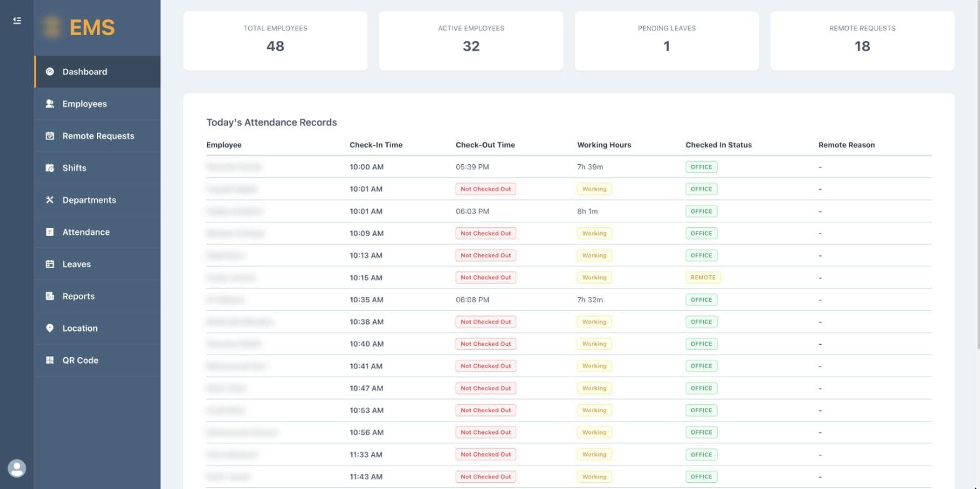Screen dimensions: 980x489
Task: Click the 05:39 PM check-out time
Action: (x=472, y=167)
